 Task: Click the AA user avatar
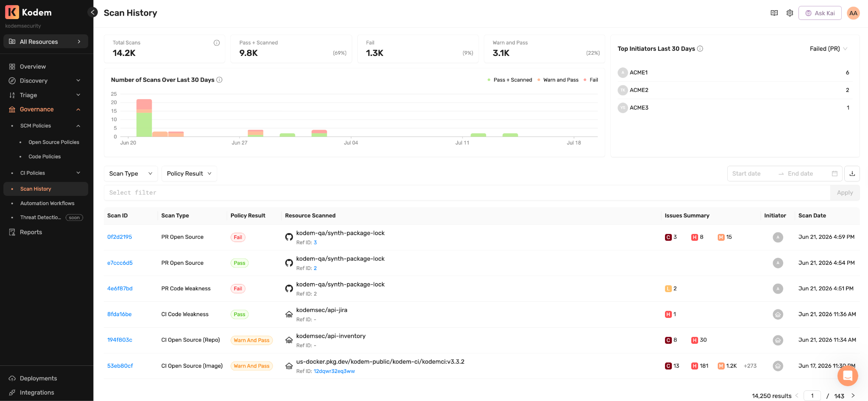(x=853, y=13)
